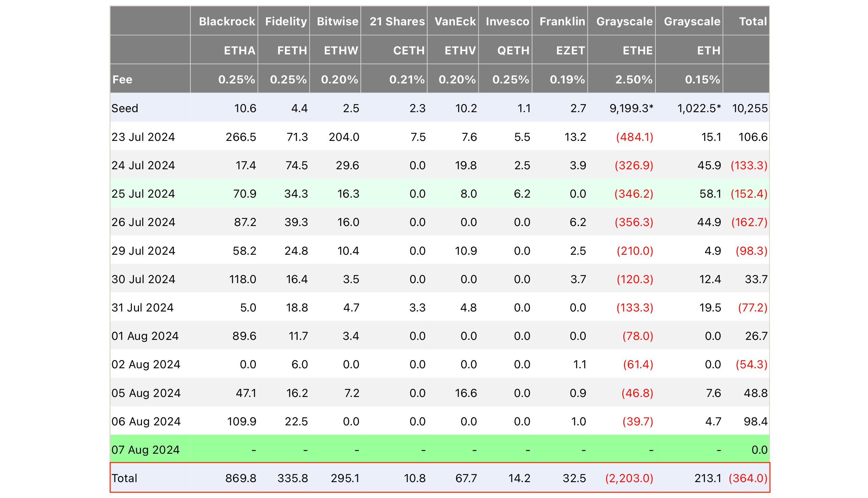Click the QETH ticker header cell

point(513,50)
